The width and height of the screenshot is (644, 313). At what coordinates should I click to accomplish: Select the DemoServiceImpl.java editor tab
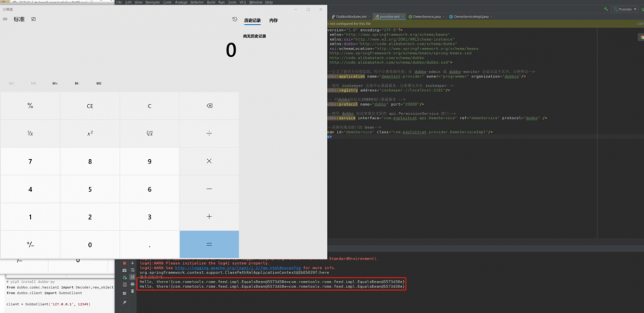pyautogui.click(x=471, y=17)
